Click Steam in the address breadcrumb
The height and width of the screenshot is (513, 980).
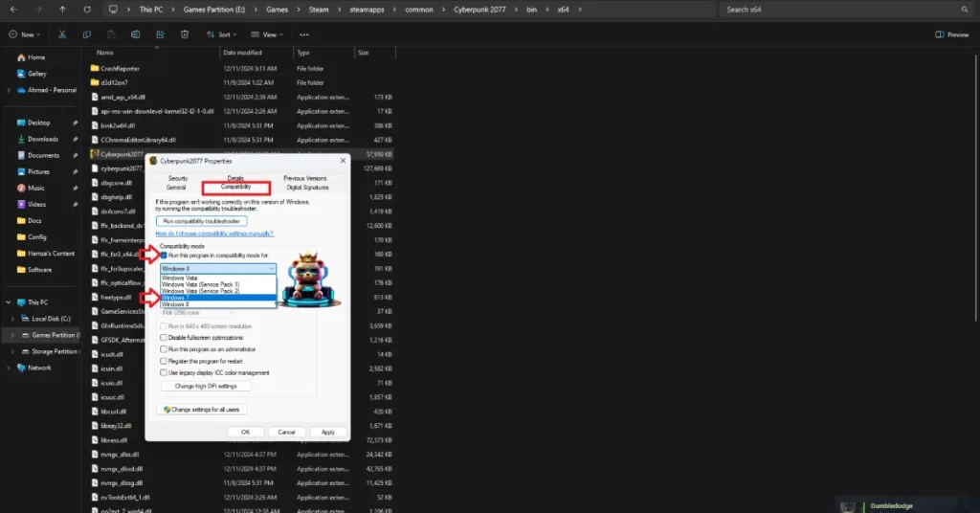pos(319,10)
